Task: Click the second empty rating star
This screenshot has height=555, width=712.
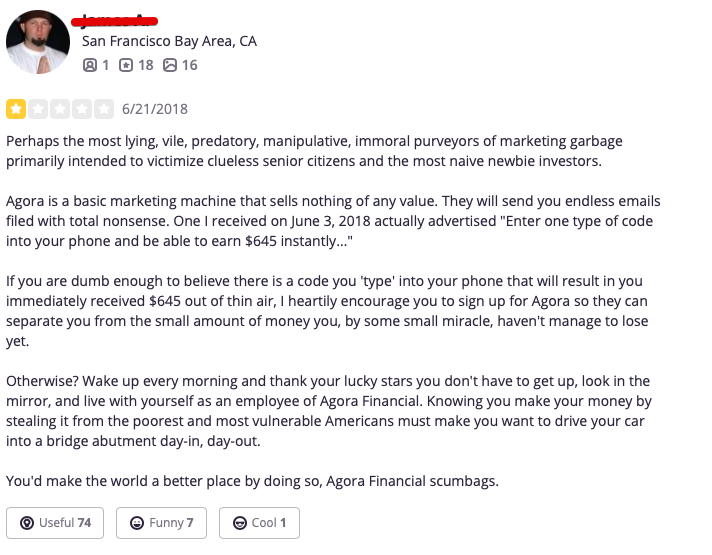Action: pyautogui.click(x=38, y=109)
